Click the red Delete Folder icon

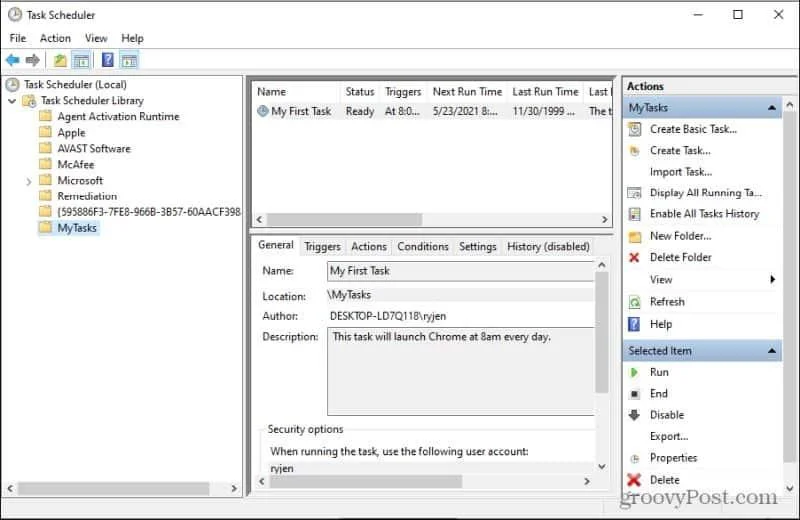tap(634, 257)
